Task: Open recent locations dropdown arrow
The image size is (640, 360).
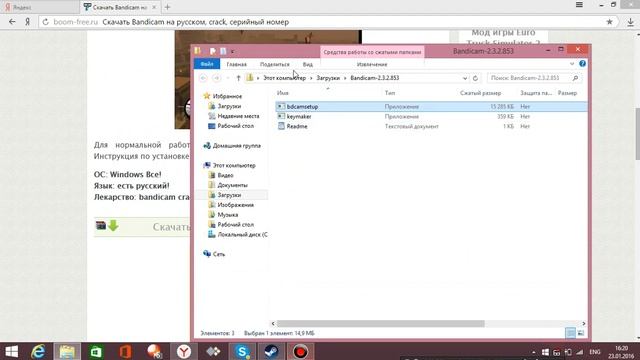Action: click(x=228, y=78)
